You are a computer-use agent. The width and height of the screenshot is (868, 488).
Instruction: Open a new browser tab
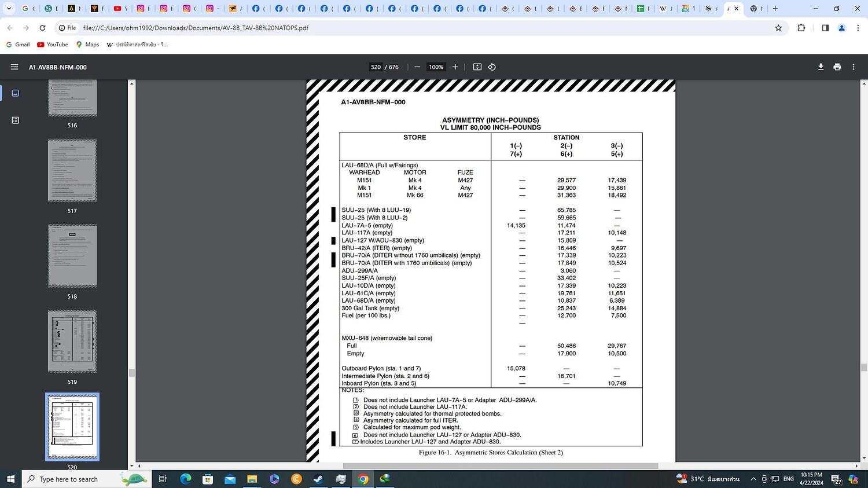pyautogui.click(x=775, y=9)
